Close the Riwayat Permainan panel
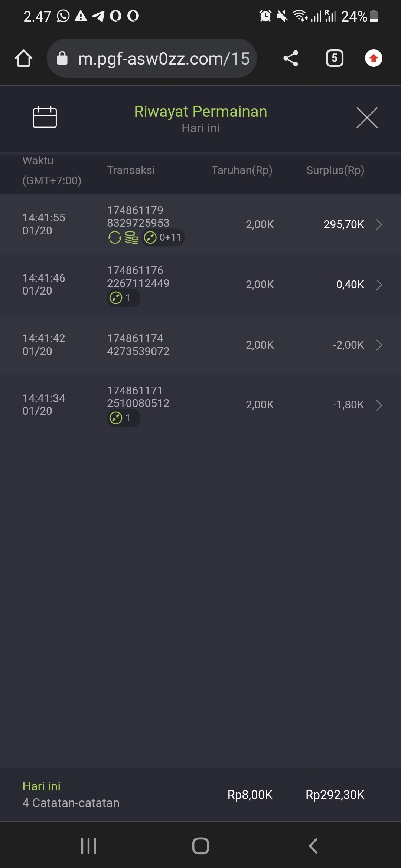Screen dimensions: 401x868 367,118
